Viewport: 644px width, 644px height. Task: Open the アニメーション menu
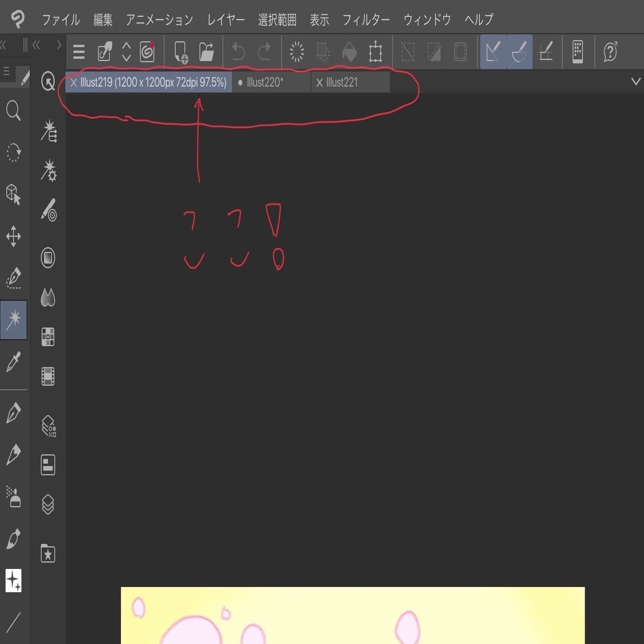[x=159, y=19]
